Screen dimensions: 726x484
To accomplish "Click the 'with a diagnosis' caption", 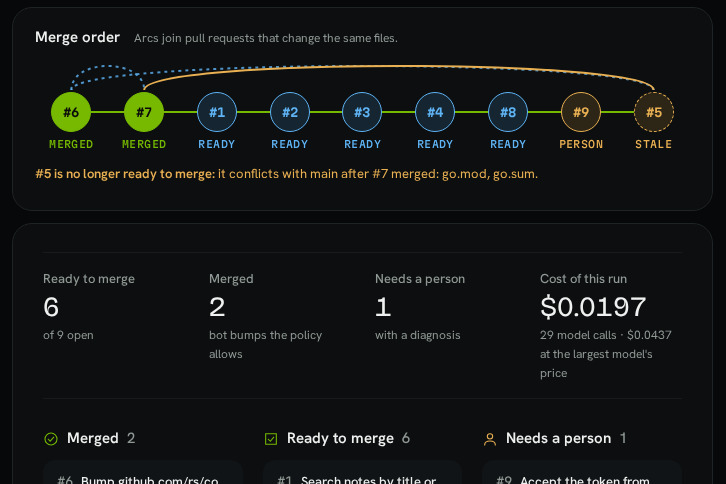I will coord(418,335).
